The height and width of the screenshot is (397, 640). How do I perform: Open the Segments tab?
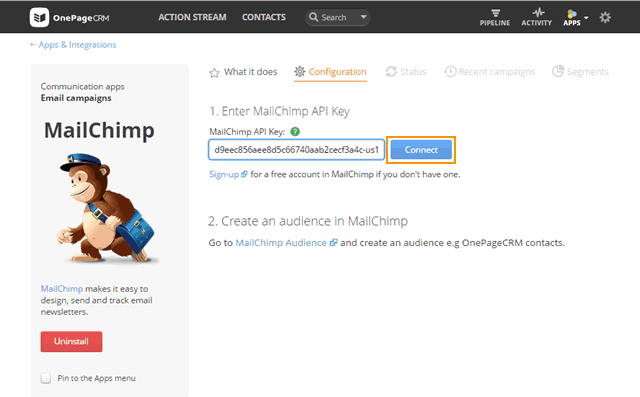[580, 71]
